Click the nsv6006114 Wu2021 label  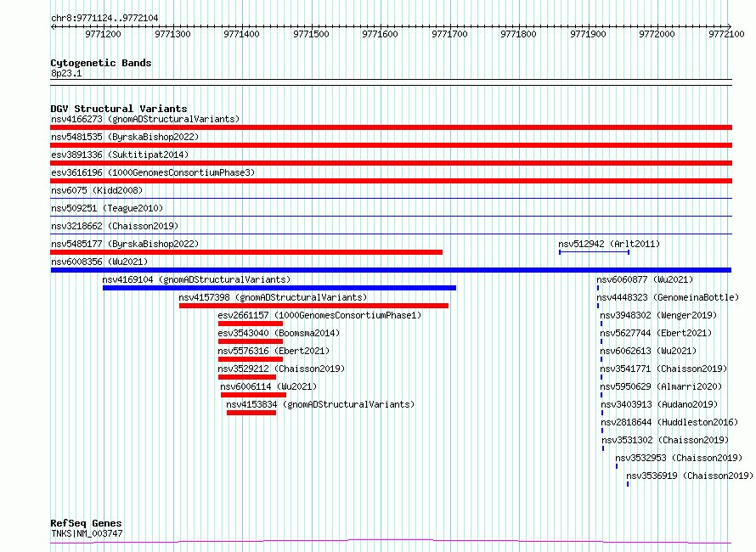click(x=268, y=386)
